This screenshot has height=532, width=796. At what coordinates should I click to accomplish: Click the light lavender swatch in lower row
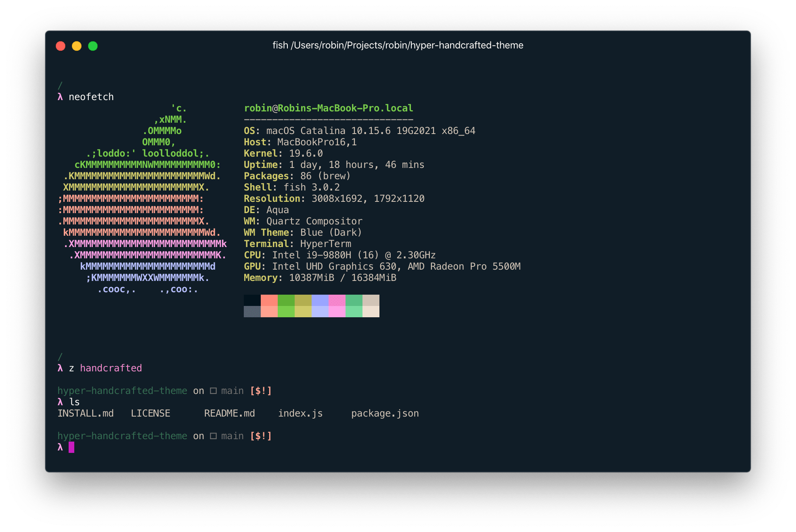320,312
